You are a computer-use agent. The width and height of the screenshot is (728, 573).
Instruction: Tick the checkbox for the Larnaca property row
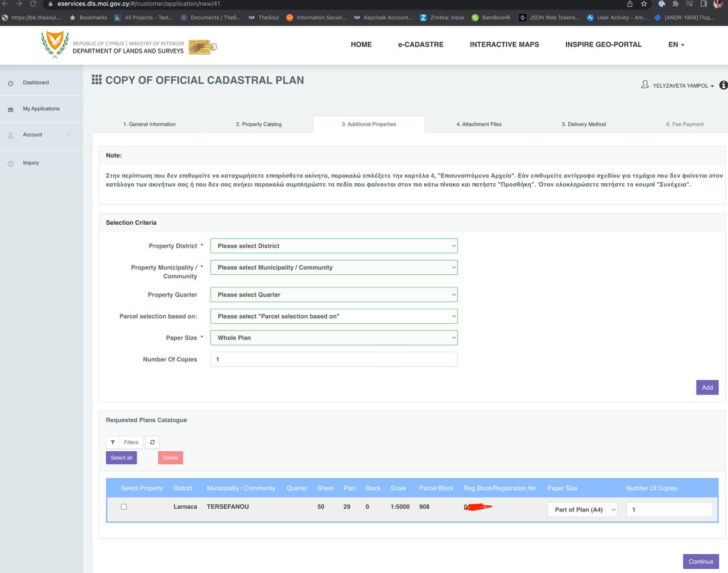[124, 506]
